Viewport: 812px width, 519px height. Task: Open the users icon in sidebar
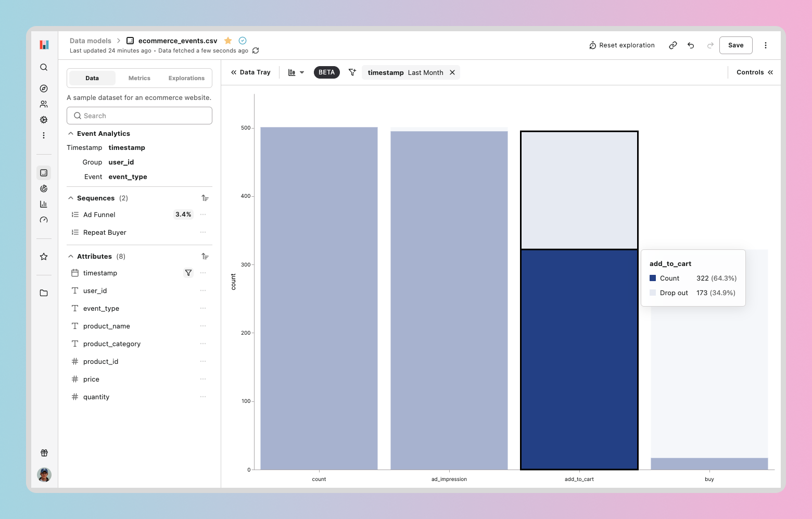pos(44,104)
